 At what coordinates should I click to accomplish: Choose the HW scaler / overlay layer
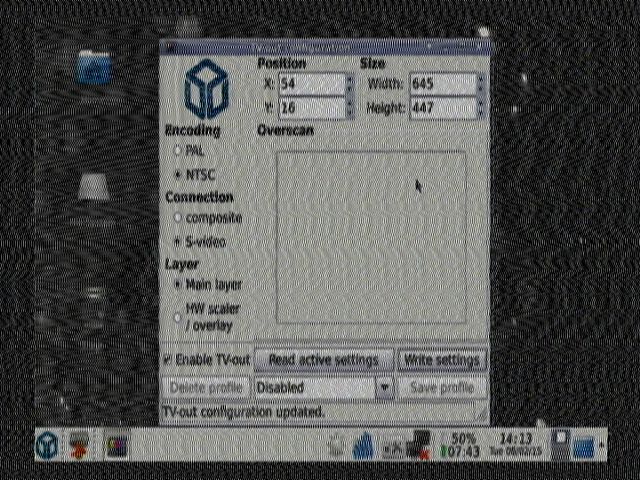[178, 318]
